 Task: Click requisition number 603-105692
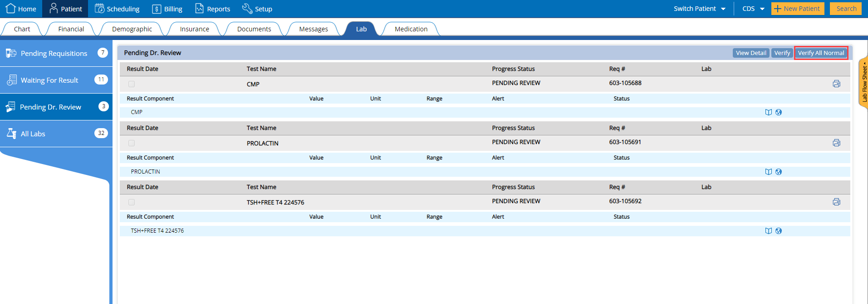tap(625, 201)
